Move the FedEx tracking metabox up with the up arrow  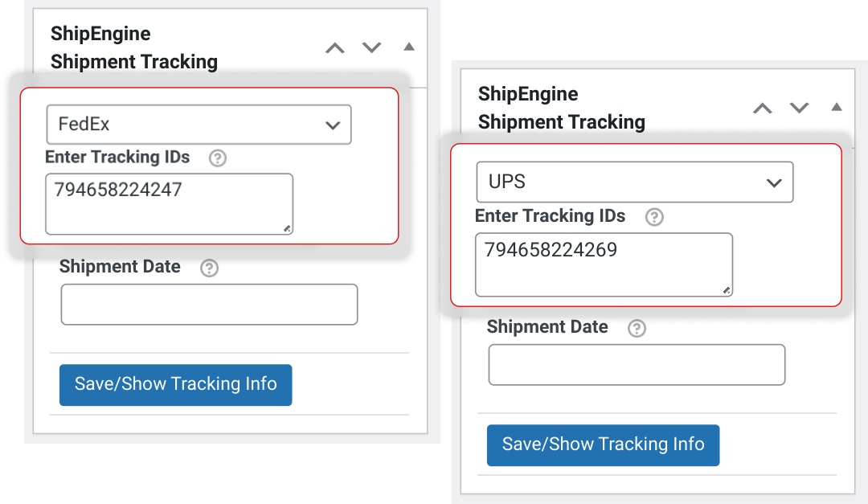tap(334, 47)
